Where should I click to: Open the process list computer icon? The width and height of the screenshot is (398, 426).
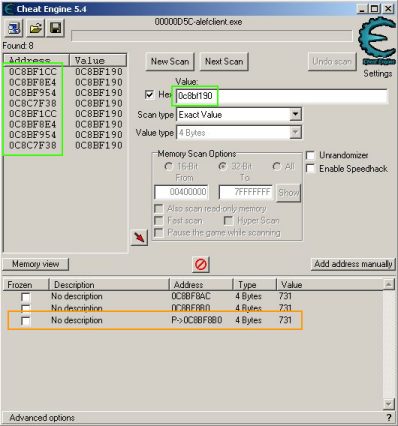coord(14,28)
